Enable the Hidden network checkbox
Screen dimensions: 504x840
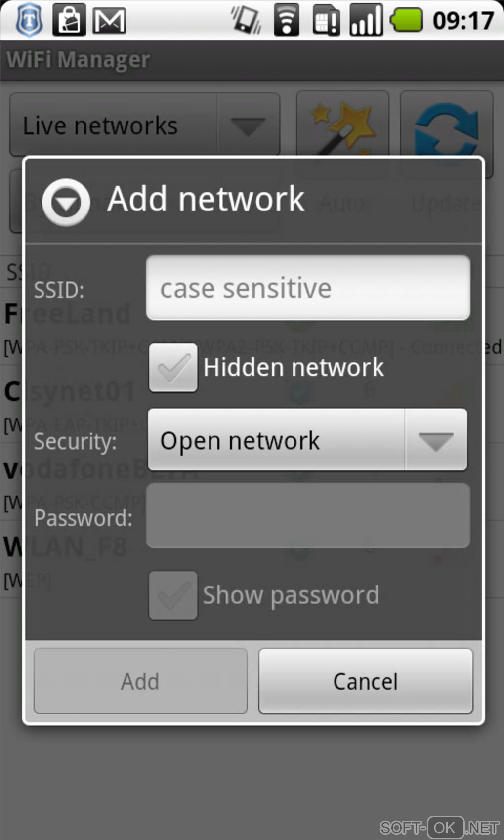pyautogui.click(x=173, y=368)
